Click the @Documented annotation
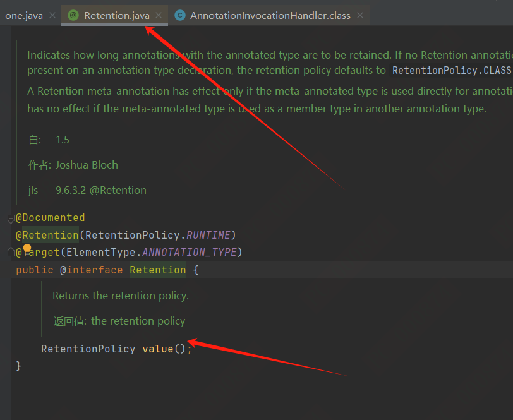513x420 pixels. coord(51,218)
